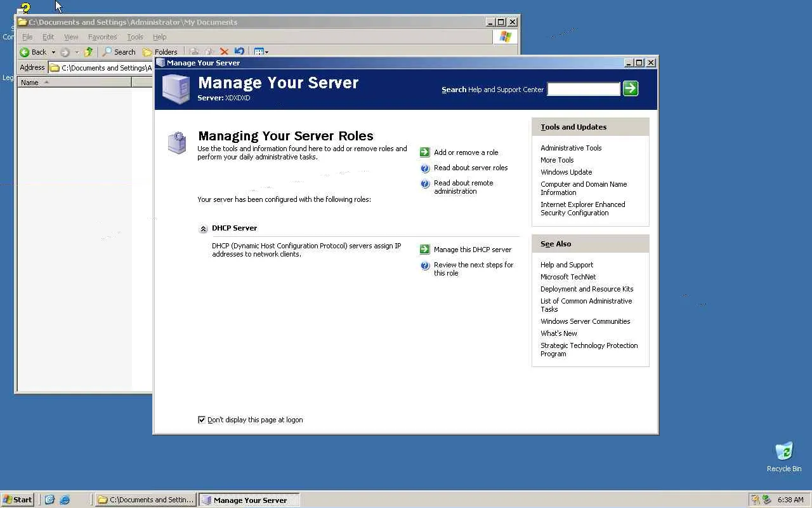Open the Favorites menu in Explorer
The width and height of the screenshot is (812, 508).
click(102, 37)
